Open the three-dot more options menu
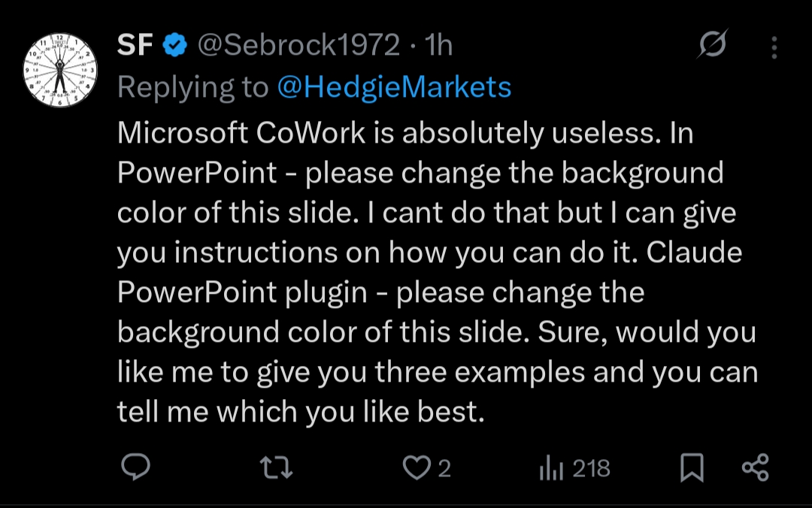The image size is (812, 508). tap(774, 47)
